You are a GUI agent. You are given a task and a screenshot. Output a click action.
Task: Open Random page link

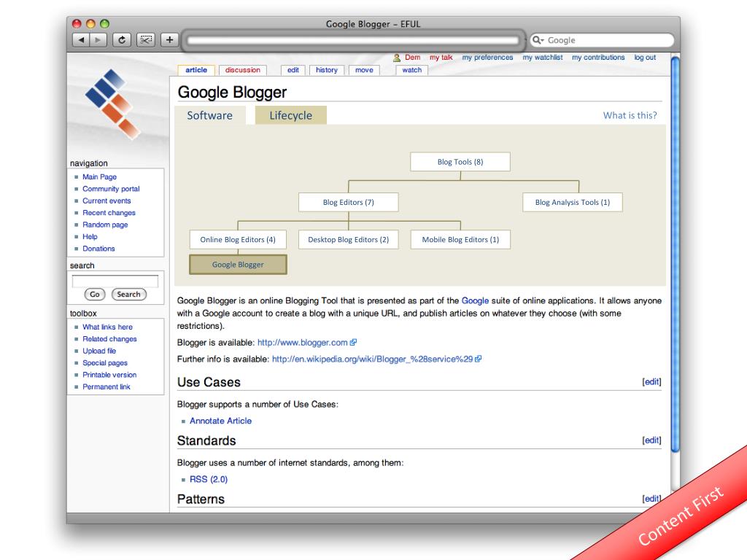click(105, 225)
